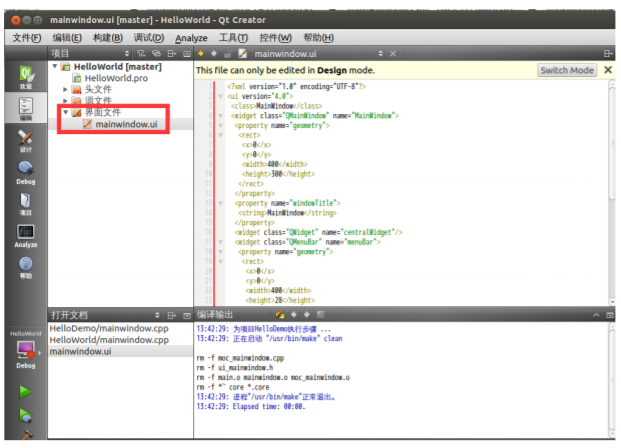
Task: Click the Switch Mode button
Action: (567, 70)
